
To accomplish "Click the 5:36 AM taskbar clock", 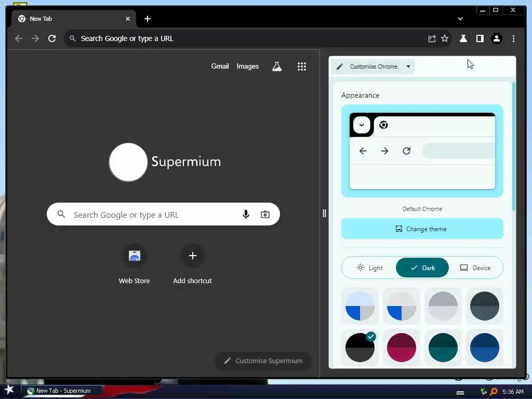I will tap(513, 392).
